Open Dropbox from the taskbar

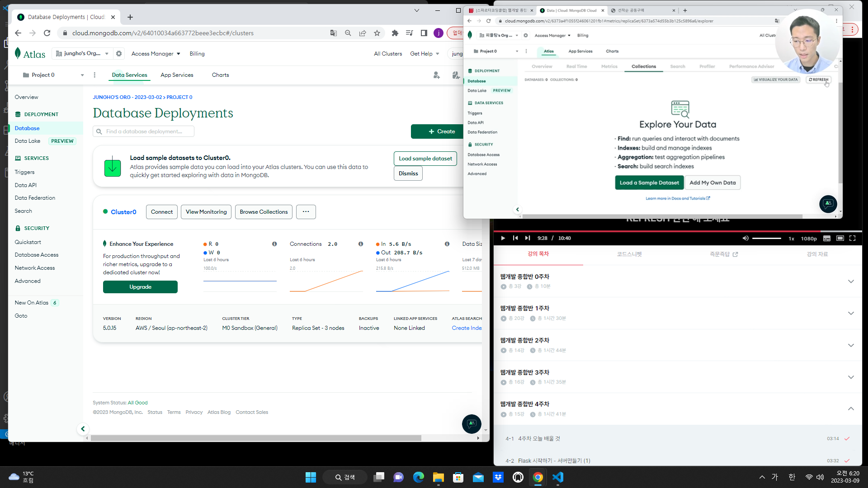(x=498, y=477)
